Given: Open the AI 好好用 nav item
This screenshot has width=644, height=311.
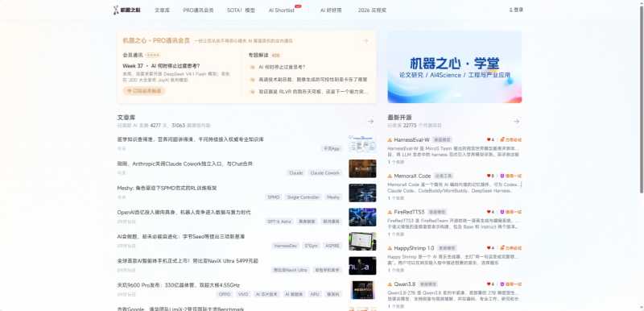Looking at the screenshot, I should point(331,10).
